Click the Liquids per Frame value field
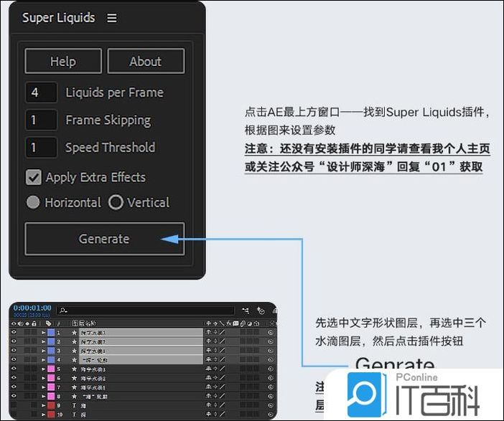The width and height of the screenshot is (504, 421). tap(42, 93)
